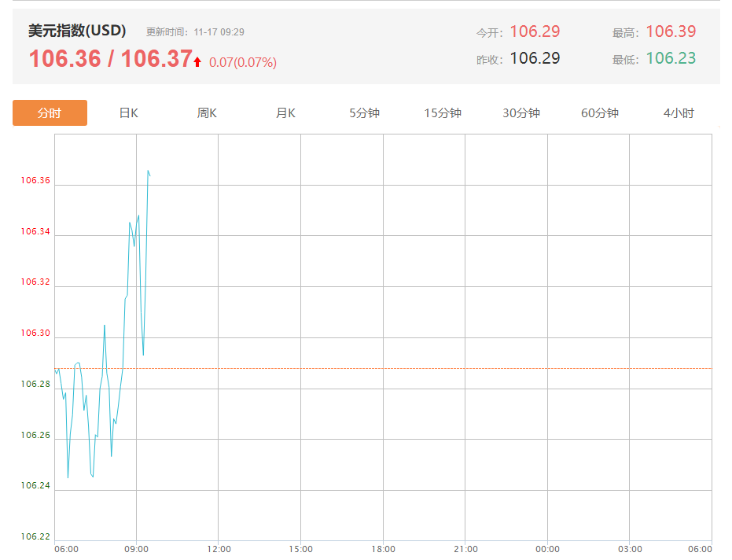Click the 最低 value 106.23
732x560 pixels.
pyautogui.click(x=671, y=58)
